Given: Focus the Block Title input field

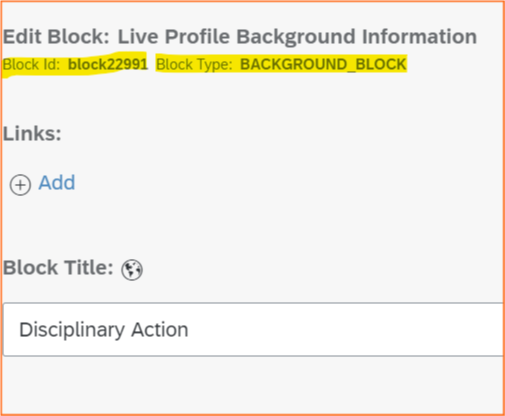Looking at the screenshot, I should pyautogui.click(x=253, y=329).
